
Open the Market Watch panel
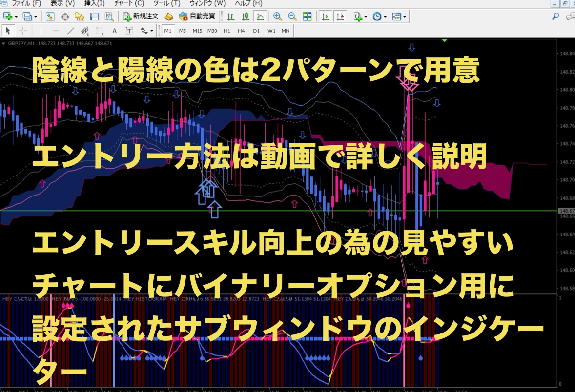point(50,16)
